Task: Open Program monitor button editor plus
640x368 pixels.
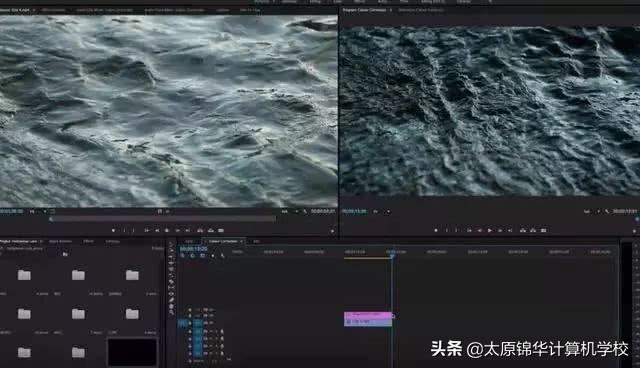Action: click(634, 231)
